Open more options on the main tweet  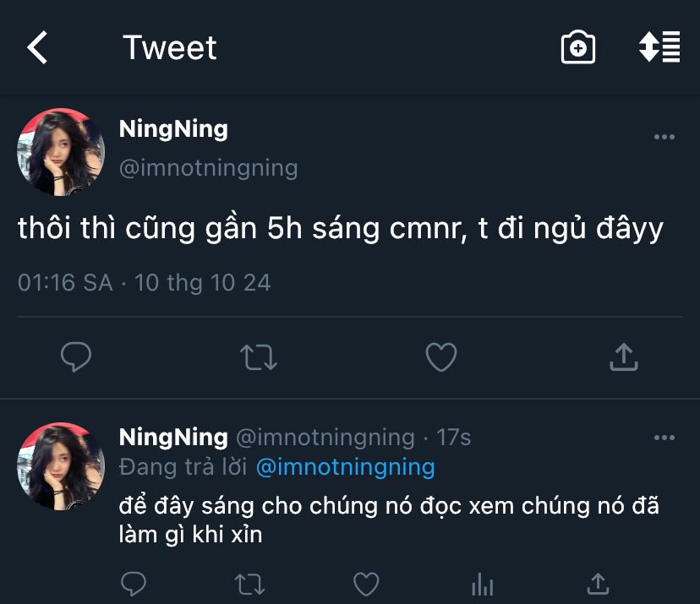coord(664,137)
